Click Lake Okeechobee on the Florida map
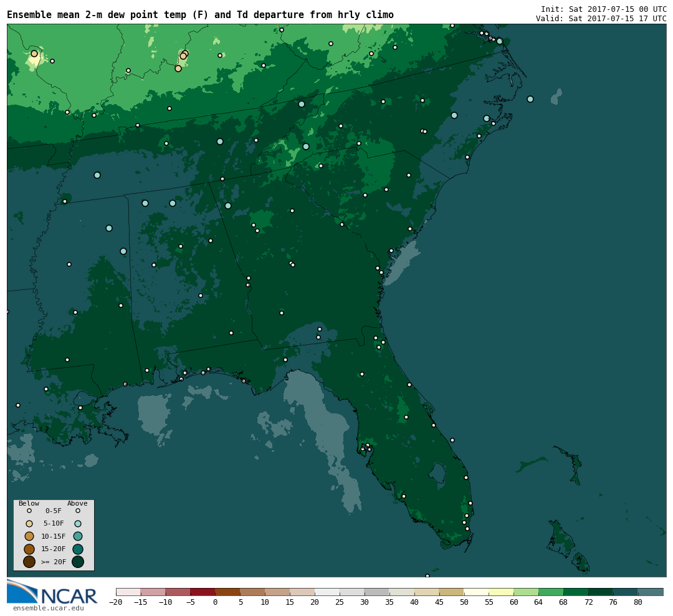The width and height of the screenshot is (673, 616). pos(437,473)
